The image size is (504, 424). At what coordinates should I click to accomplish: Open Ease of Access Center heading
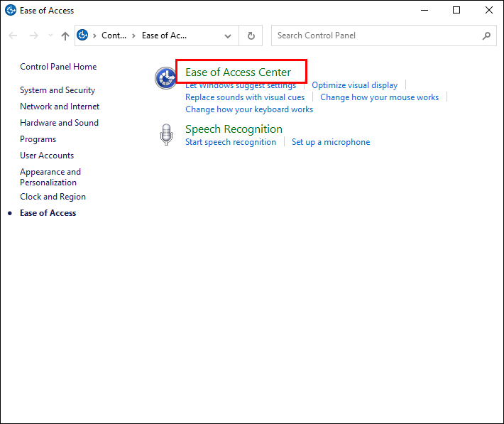point(238,72)
